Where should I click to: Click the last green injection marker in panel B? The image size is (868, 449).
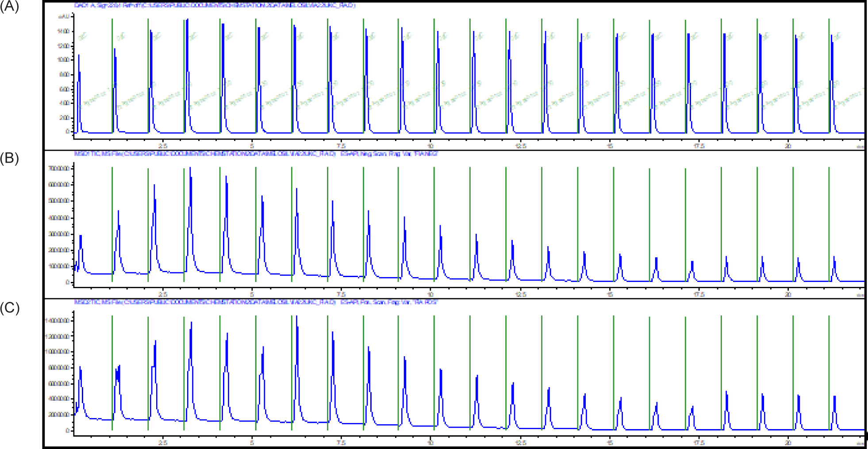pyautogui.click(x=829, y=224)
